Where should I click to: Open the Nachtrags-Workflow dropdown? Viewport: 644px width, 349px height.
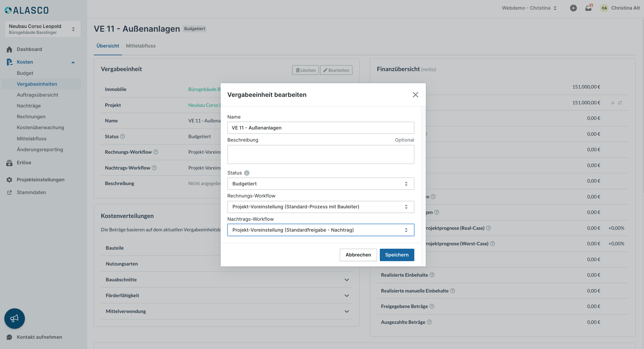(320, 230)
